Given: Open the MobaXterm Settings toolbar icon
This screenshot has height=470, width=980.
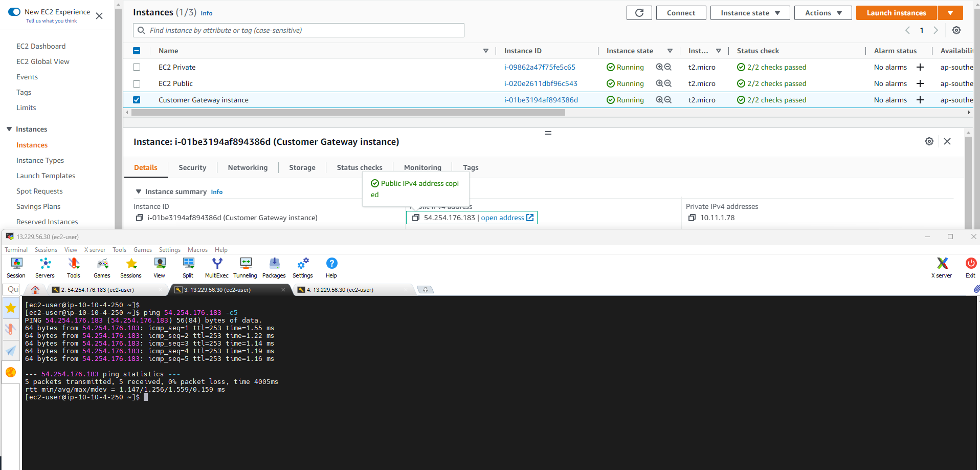Looking at the screenshot, I should click(303, 268).
